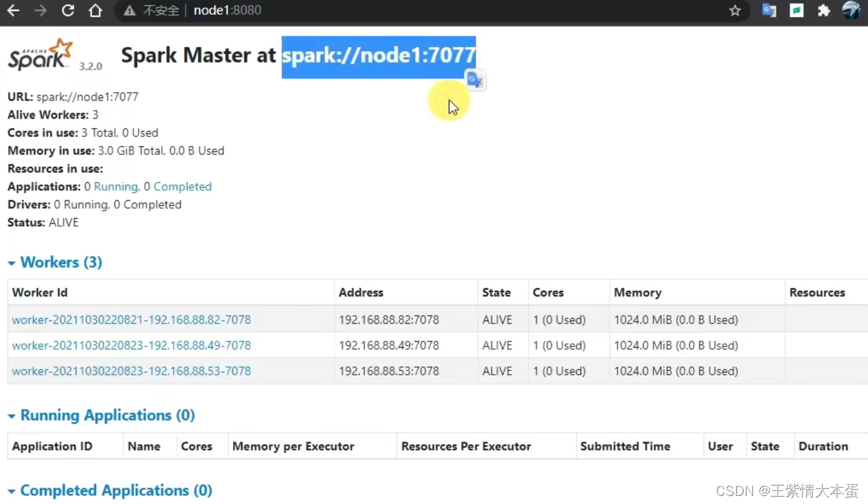
Task: Click the browser forward arrow
Action: (41, 10)
